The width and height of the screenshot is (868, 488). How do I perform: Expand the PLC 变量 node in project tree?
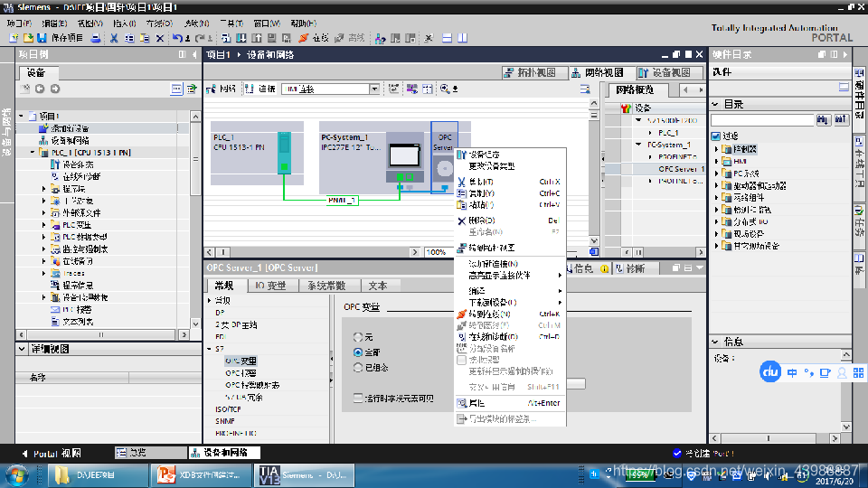[x=43, y=225]
